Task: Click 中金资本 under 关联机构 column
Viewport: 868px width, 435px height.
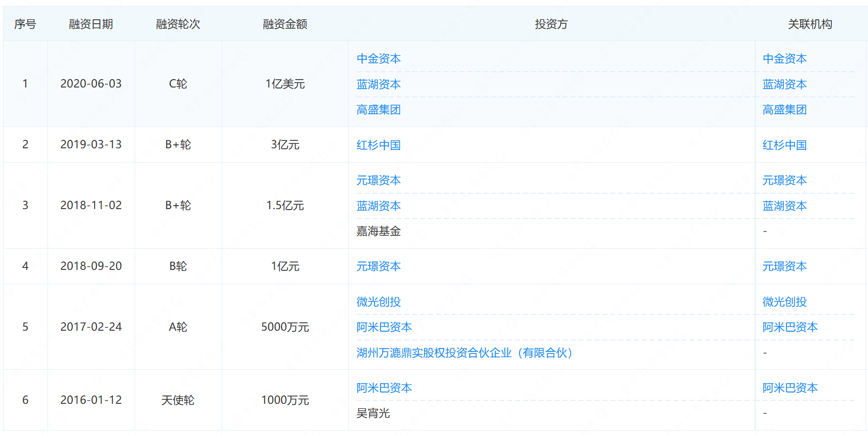Action: tap(784, 59)
